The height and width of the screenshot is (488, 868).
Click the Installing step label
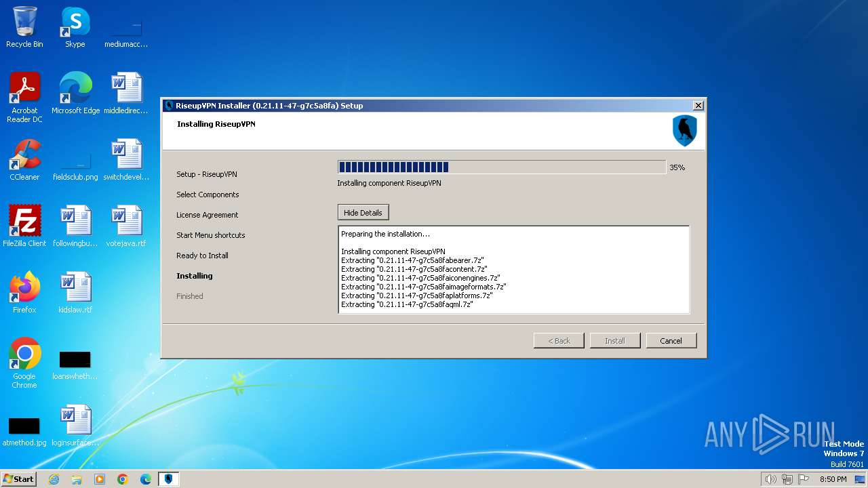coord(195,276)
